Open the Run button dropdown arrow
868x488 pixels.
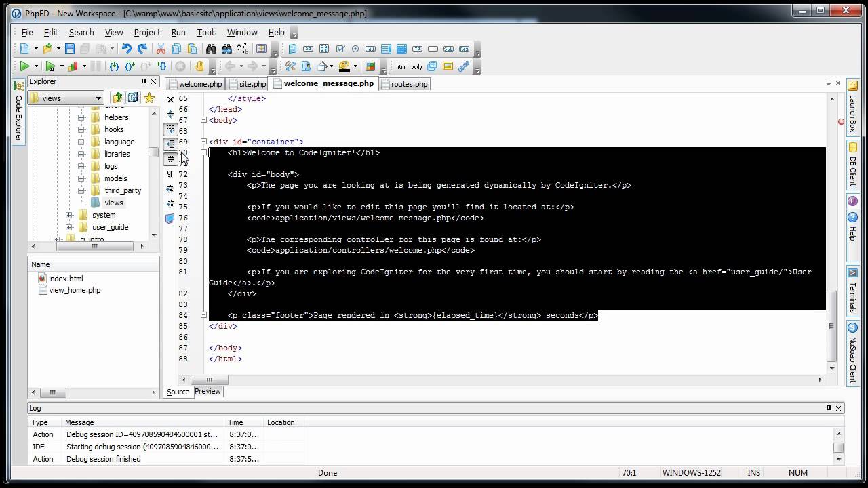tap(36, 66)
